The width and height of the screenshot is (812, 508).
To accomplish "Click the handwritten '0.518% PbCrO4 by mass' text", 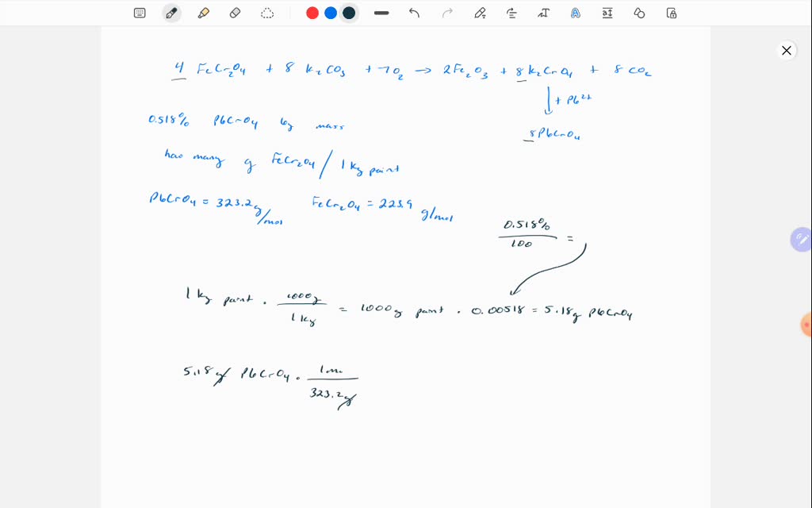I will (247, 121).
